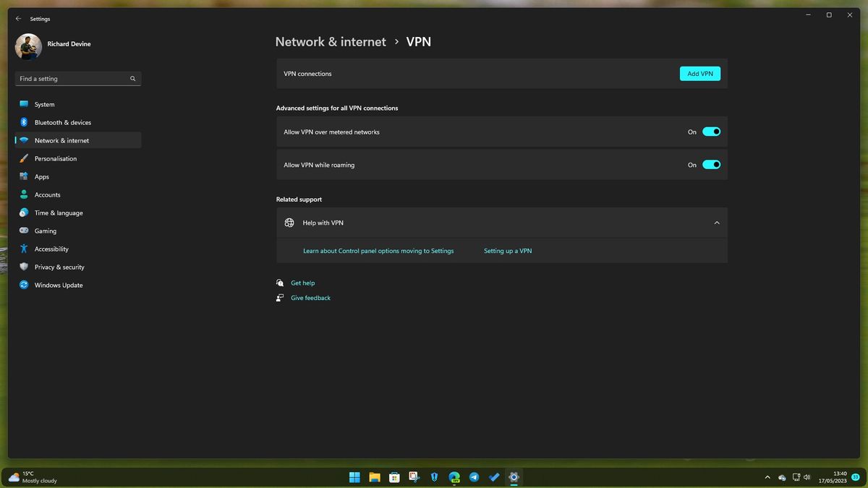The image size is (868, 488).
Task: Go back using the Settings back arrow
Action: click(x=18, y=18)
